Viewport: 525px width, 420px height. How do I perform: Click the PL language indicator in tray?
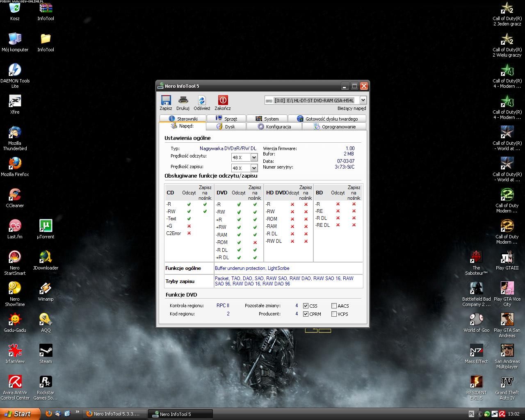(x=471, y=414)
